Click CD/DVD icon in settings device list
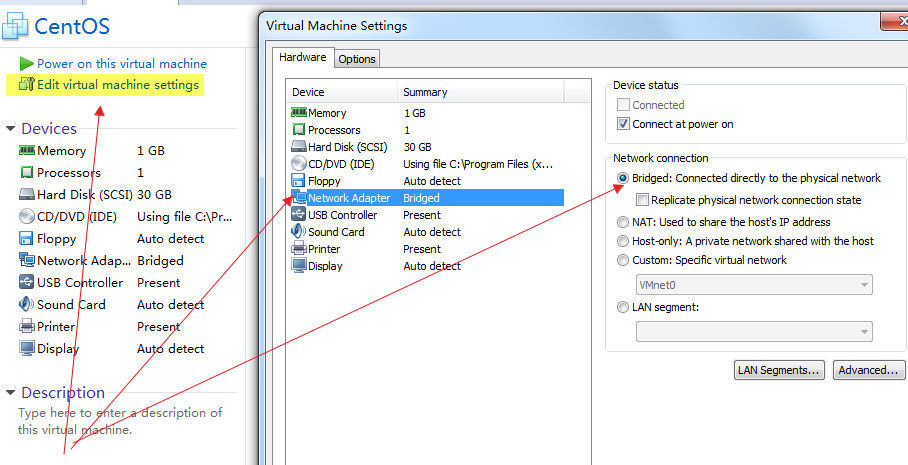 pyautogui.click(x=299, y=164)
